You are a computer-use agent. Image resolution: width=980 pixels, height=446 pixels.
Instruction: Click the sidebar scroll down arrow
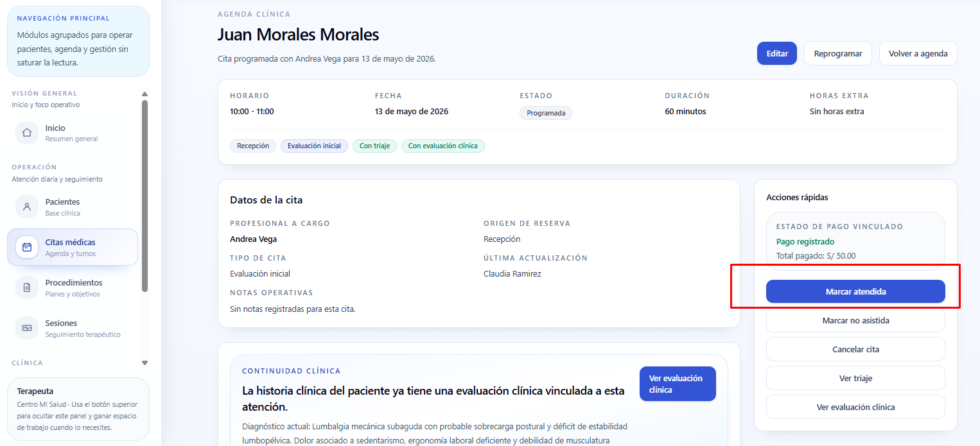coord(144,363)
